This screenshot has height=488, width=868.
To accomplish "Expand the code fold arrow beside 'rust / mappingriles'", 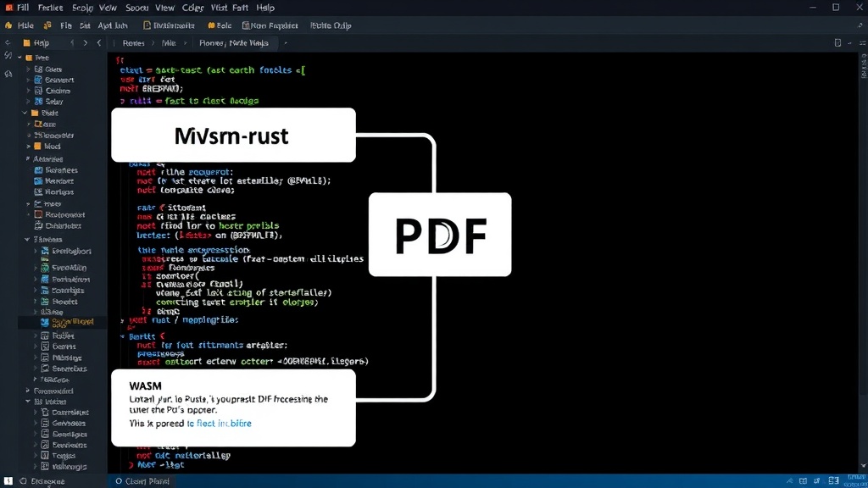I will [122, 320].
